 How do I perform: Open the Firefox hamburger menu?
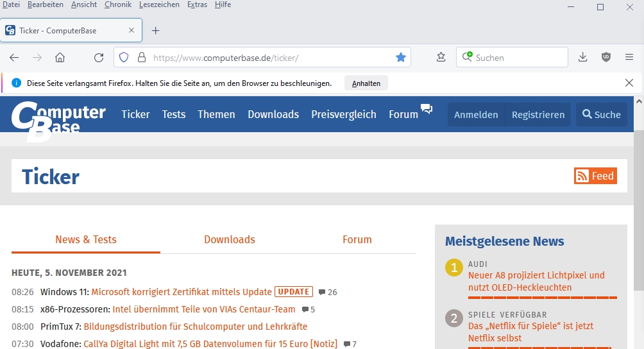pos(629,58)
